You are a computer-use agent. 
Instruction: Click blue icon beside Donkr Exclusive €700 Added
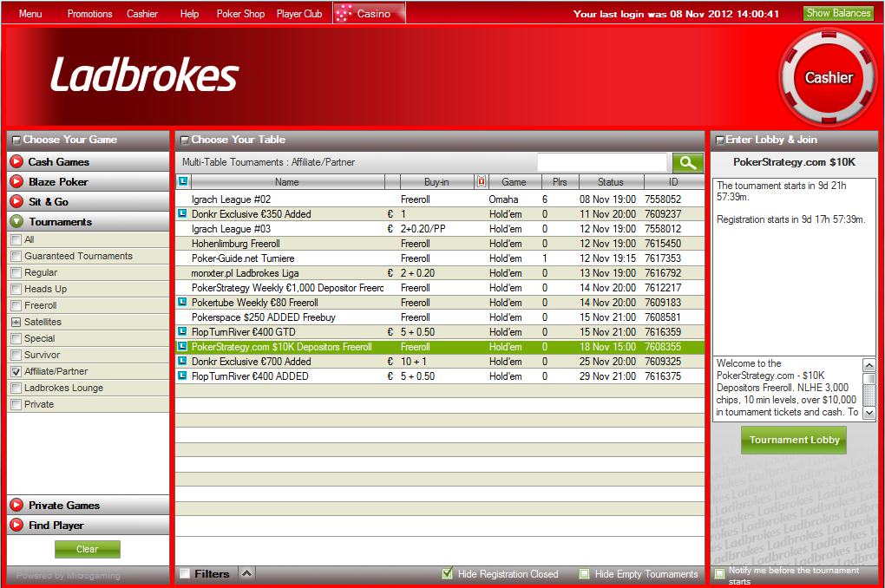182,361
